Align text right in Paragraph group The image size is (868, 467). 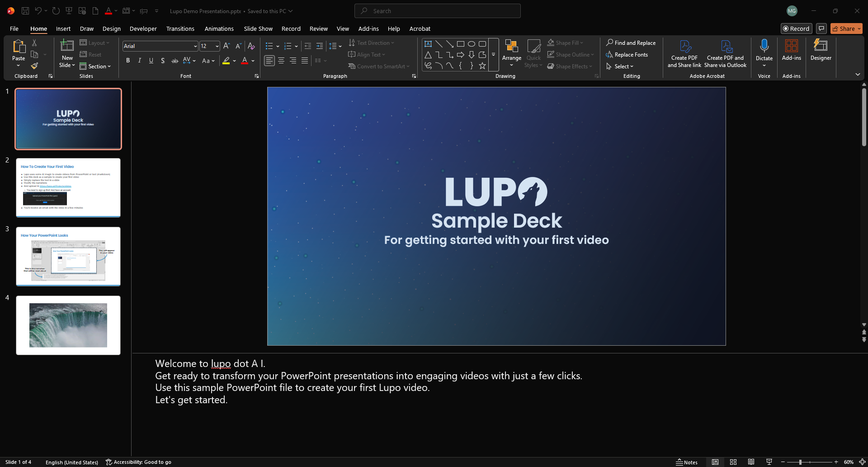(293, 60)
